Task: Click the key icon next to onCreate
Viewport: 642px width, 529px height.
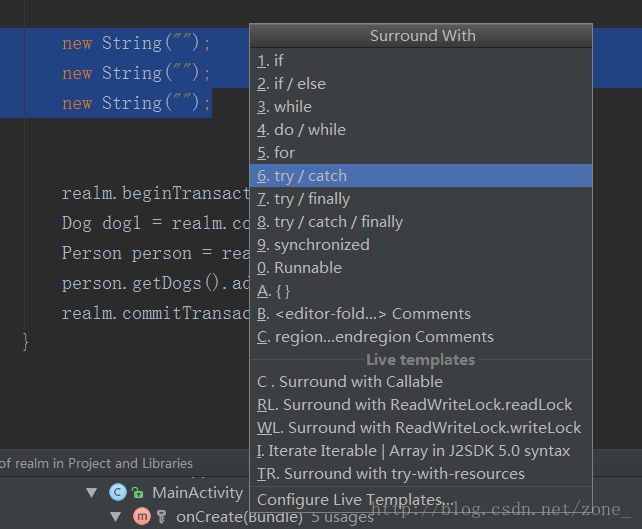Action: (161, 517)
